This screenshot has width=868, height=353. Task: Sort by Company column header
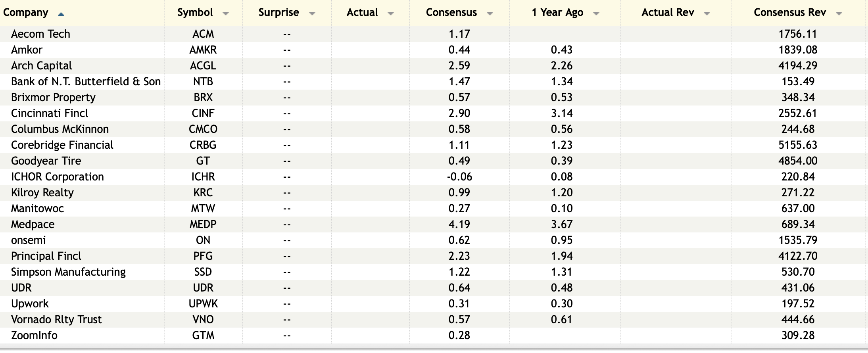pyautogui.click(x=26, y=13)
